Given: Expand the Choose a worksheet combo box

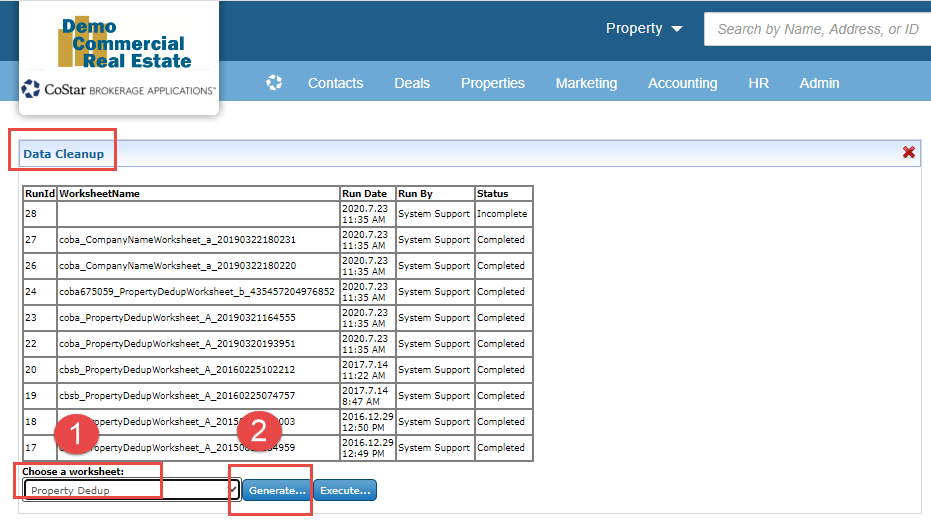Looking at the screenshot, I should pyautogui.click(x=130, y=490).
